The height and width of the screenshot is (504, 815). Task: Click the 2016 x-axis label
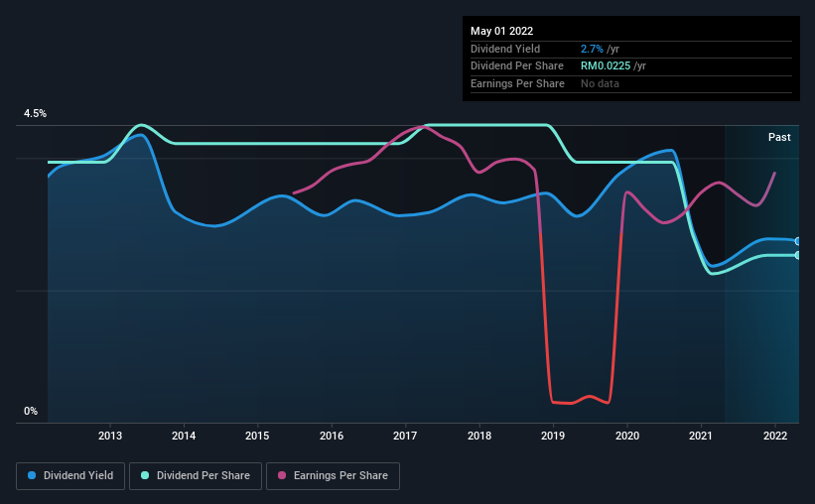(x=332, y=436)
